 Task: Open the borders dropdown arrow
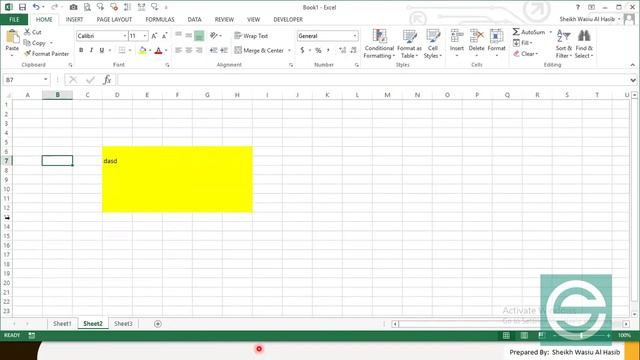pyautogui.click(x=130, y=50)
